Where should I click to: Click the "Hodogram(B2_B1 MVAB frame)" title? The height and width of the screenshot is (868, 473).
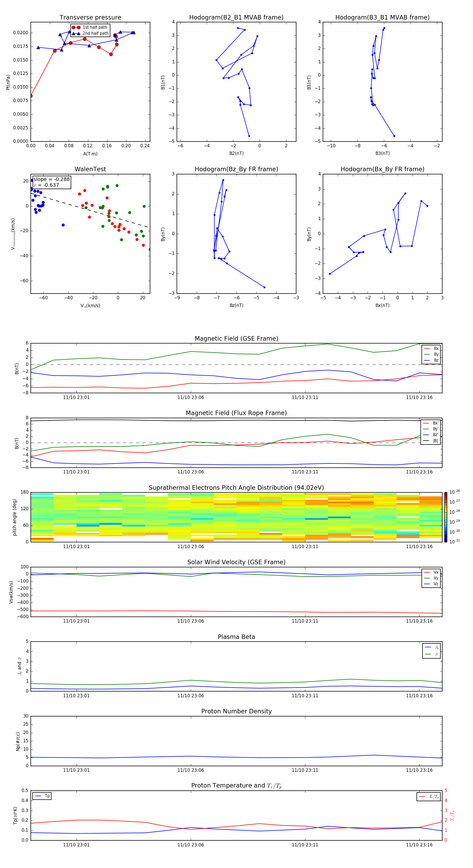[236, 18]
